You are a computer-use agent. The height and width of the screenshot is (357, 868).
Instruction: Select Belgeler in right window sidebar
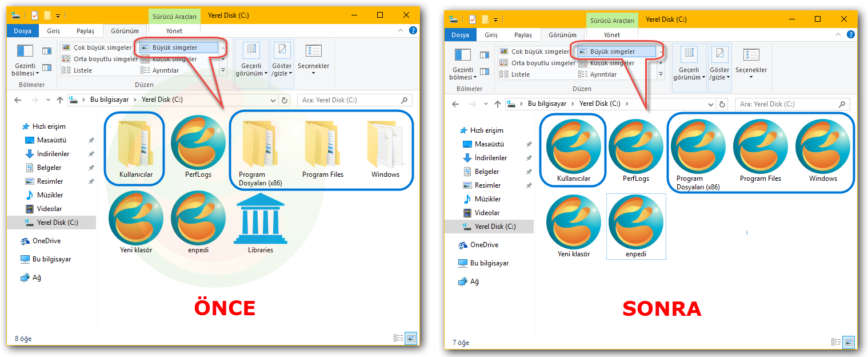[x=482, y=172]
